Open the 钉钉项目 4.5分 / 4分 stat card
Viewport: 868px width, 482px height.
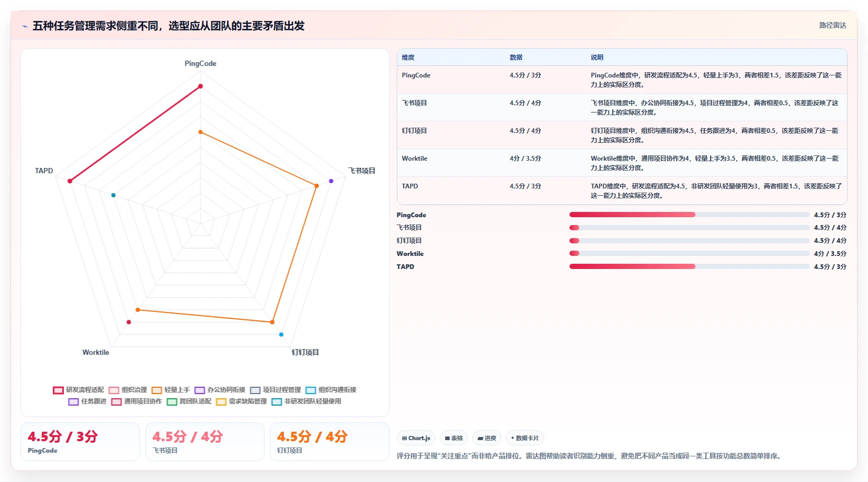[x=329, y=442]
